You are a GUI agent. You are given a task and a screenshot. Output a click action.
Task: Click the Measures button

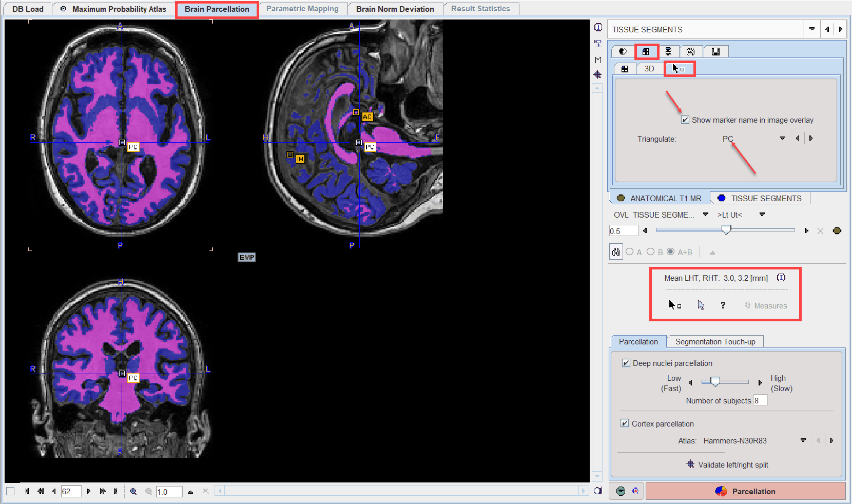766,305
